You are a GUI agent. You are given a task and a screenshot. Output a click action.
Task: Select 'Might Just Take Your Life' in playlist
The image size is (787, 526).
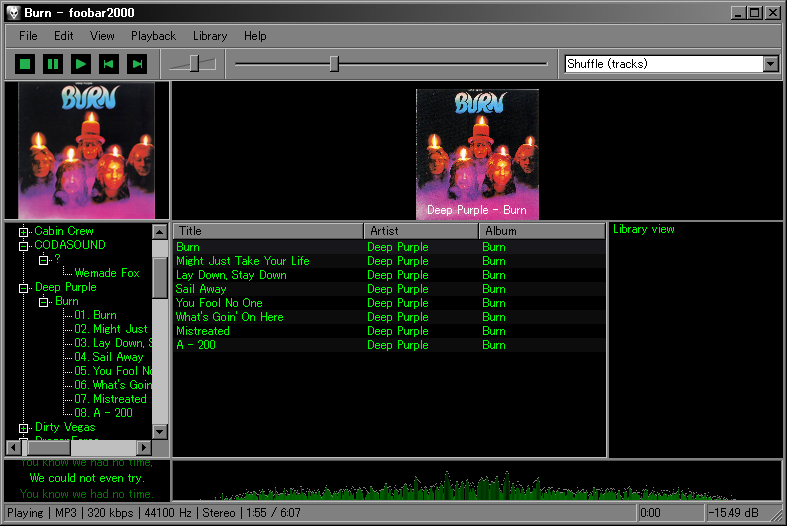pos(389,261)
